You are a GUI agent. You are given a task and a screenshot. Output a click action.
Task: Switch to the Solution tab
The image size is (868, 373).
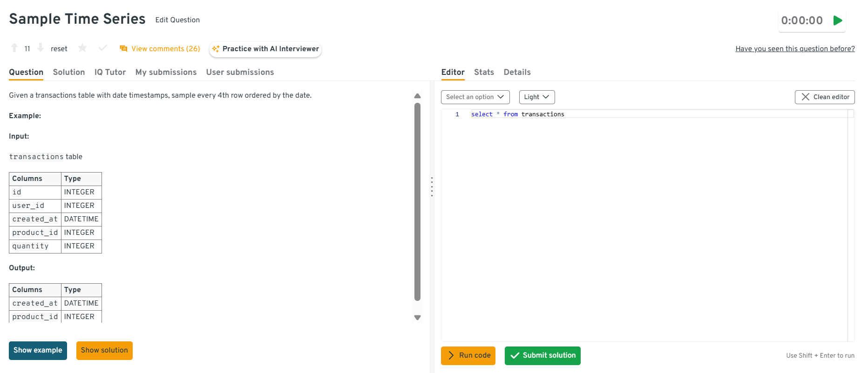click(x=69, y=72)
